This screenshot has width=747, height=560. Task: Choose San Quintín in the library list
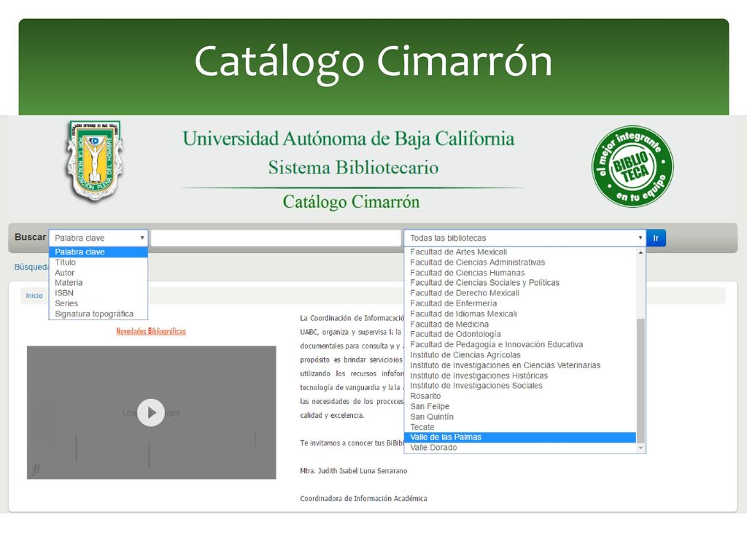tap(520, 417)
